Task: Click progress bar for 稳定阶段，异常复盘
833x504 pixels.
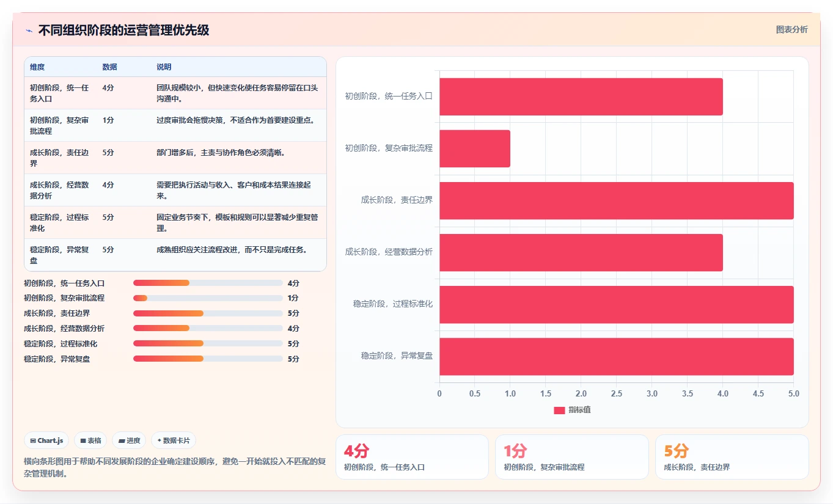Action: click(x=208, y=359)
